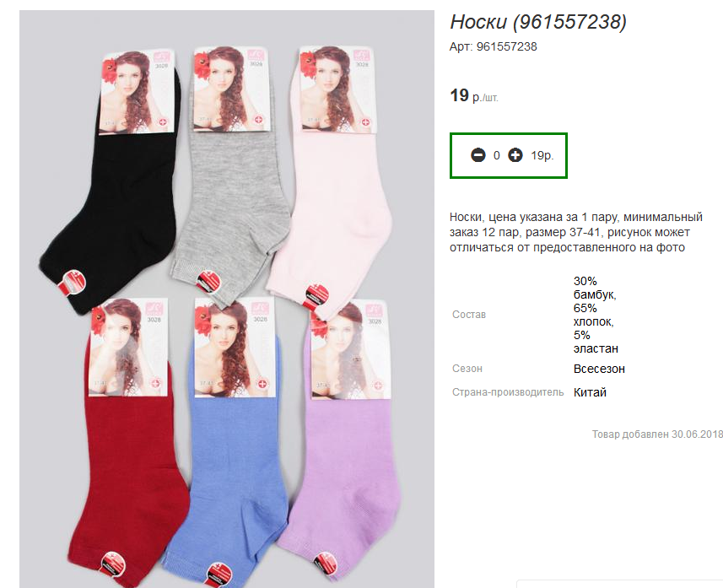Click the product title Носки (961557238)

point(538,22)
